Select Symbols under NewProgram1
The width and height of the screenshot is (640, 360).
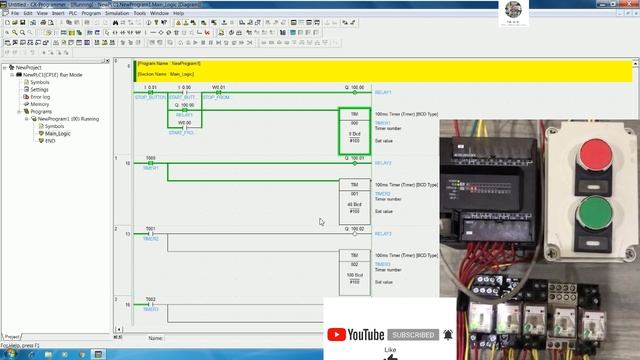coord(54,126)
